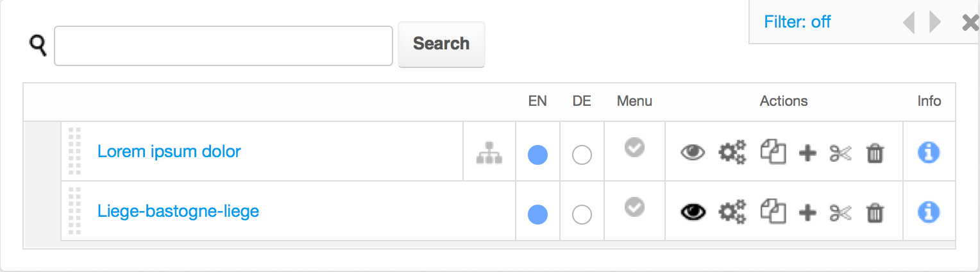Show info for Lorem ipsum dolor
This screenshot has height=272, width=980.
click(x=928, y=153)
